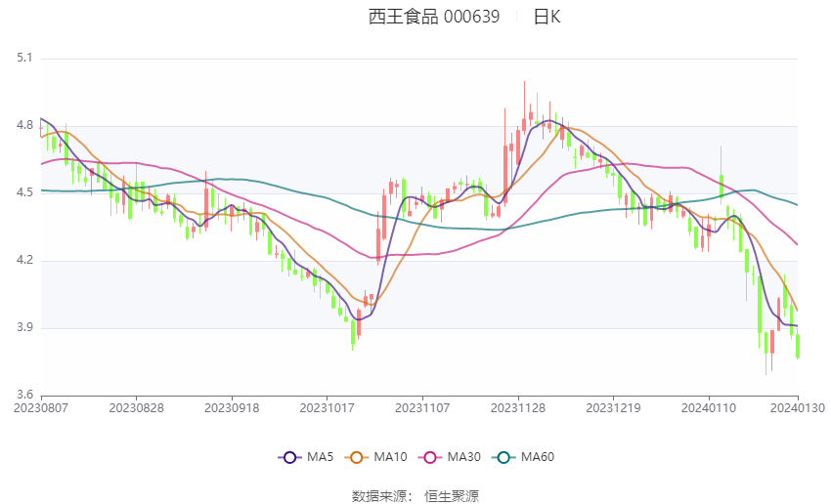
Task: Click the 20231017 date axis label
Action: click(x=327, y=408)
